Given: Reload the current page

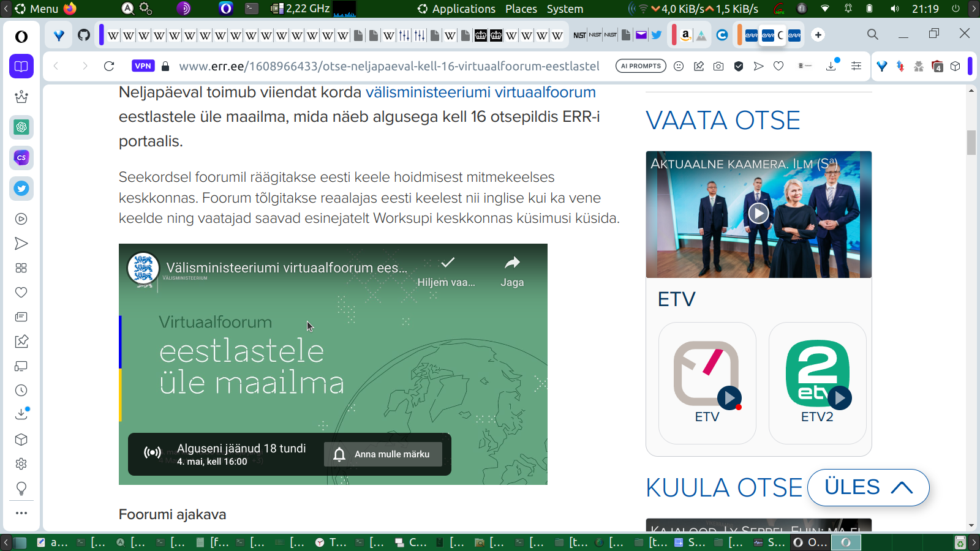Looking at the screenshot, I should point(109,66).
